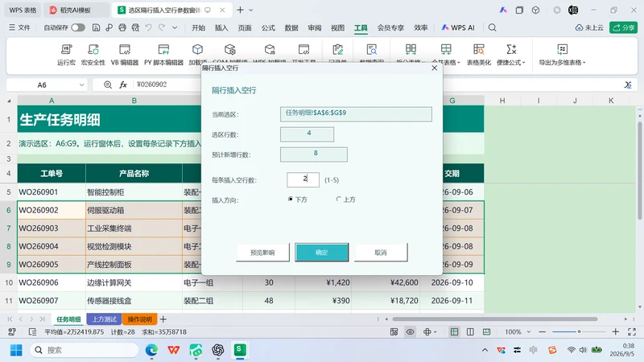Open COM add-ins icon
Screen dimensions: 644x362
[230, 50]
